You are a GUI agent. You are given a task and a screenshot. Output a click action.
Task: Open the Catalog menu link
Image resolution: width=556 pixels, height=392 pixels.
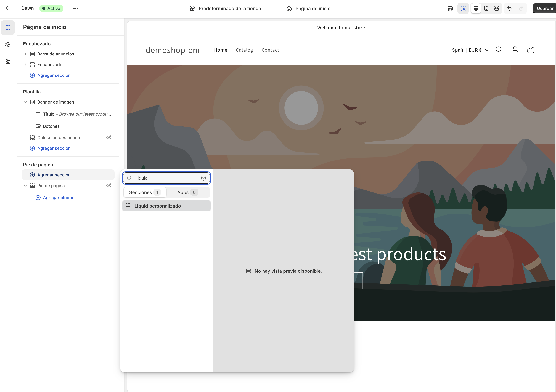point(244,50)
